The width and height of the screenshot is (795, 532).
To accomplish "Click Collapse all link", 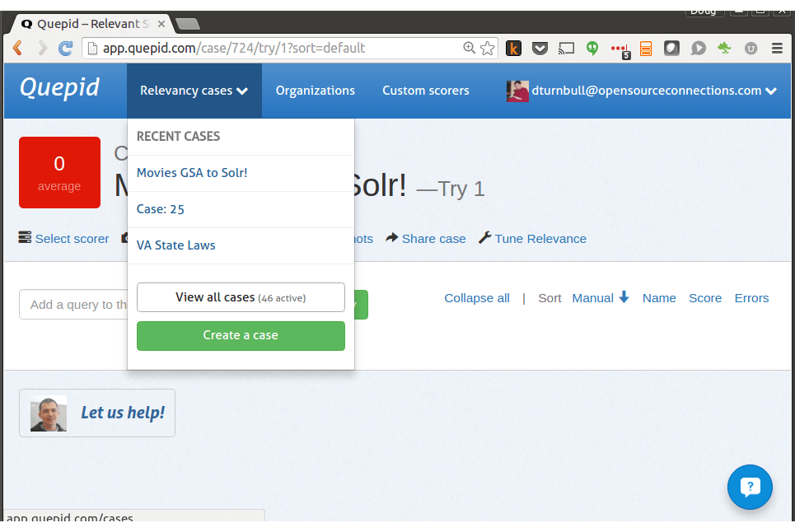I will [x=477, y=298].
